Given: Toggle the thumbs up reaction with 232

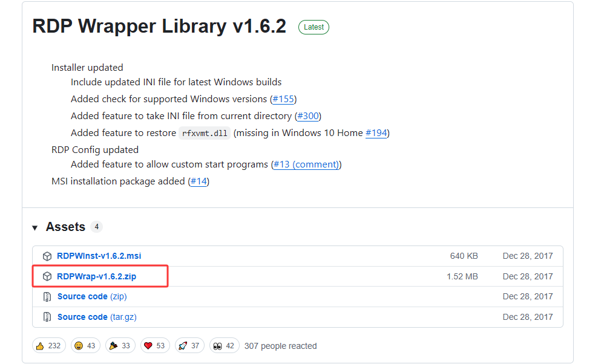Looking at the screenshot, I should [48, 346].
